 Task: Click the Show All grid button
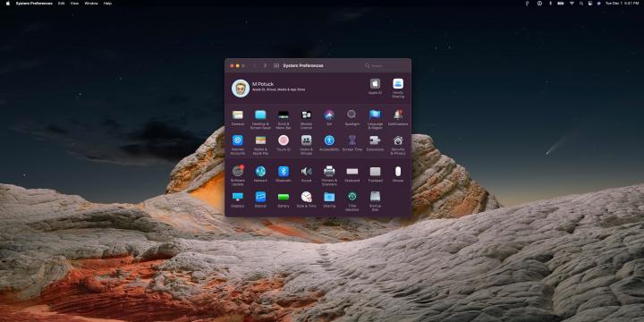276,65
